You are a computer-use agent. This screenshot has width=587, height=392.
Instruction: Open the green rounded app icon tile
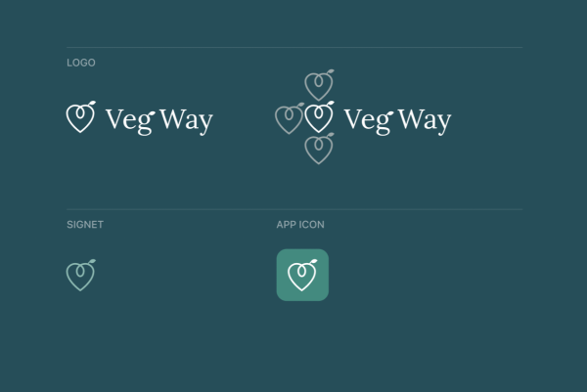(x=302, y=275)
